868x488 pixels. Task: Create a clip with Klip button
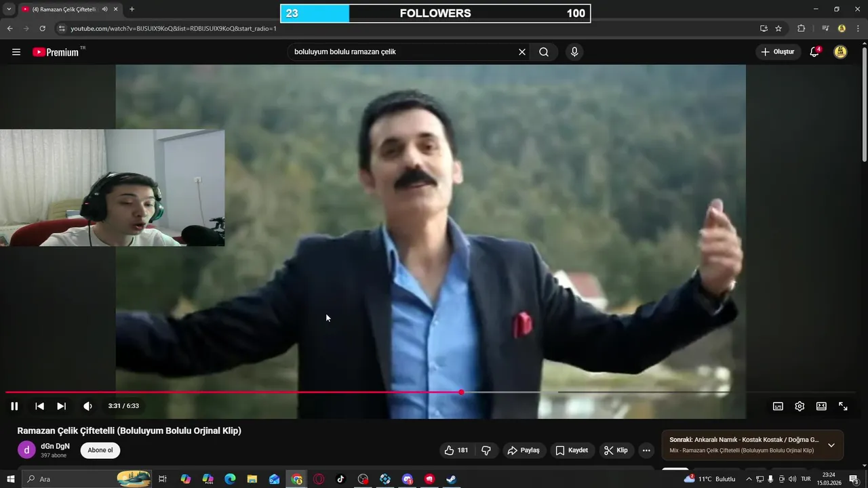coord(616,450)
